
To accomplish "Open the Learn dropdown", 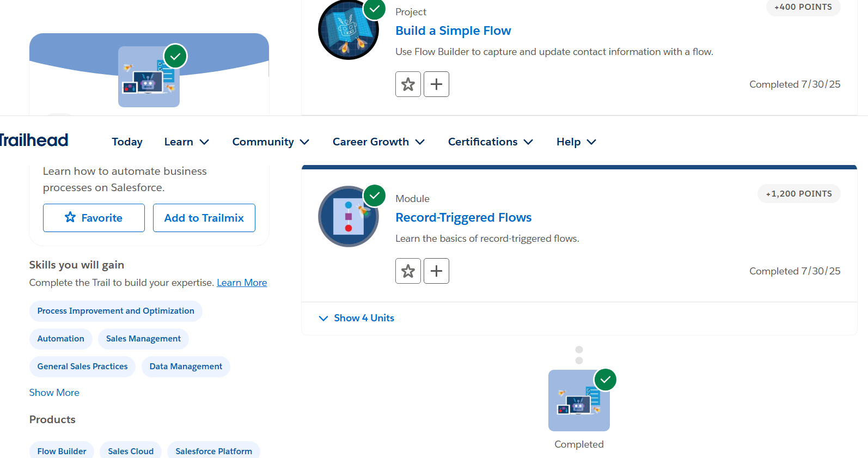I will pyautogui.click(x=186, y=142).
